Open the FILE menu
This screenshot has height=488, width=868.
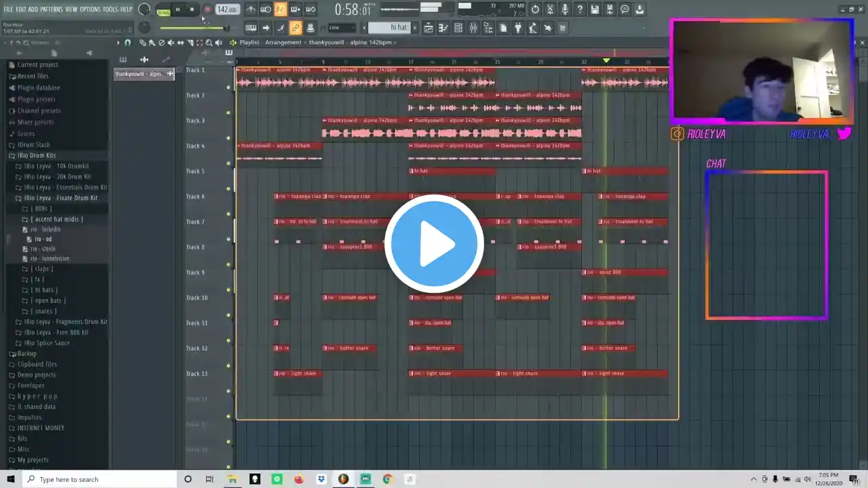8,9
